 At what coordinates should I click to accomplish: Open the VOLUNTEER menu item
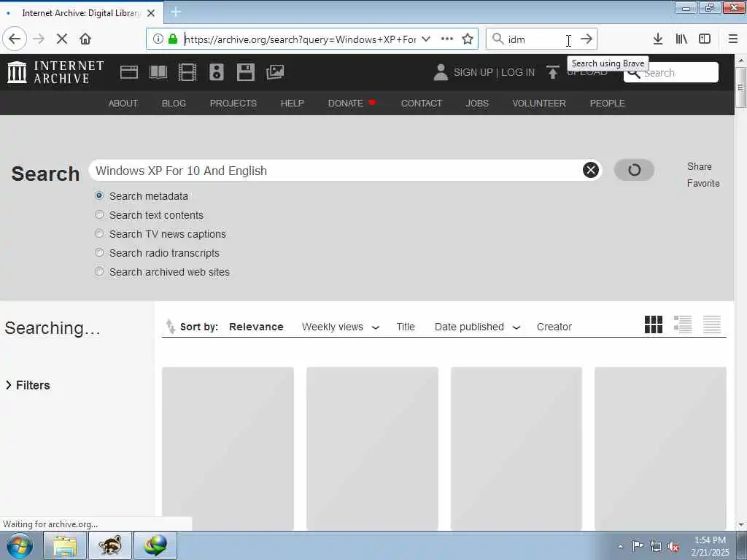click(539, 104)
